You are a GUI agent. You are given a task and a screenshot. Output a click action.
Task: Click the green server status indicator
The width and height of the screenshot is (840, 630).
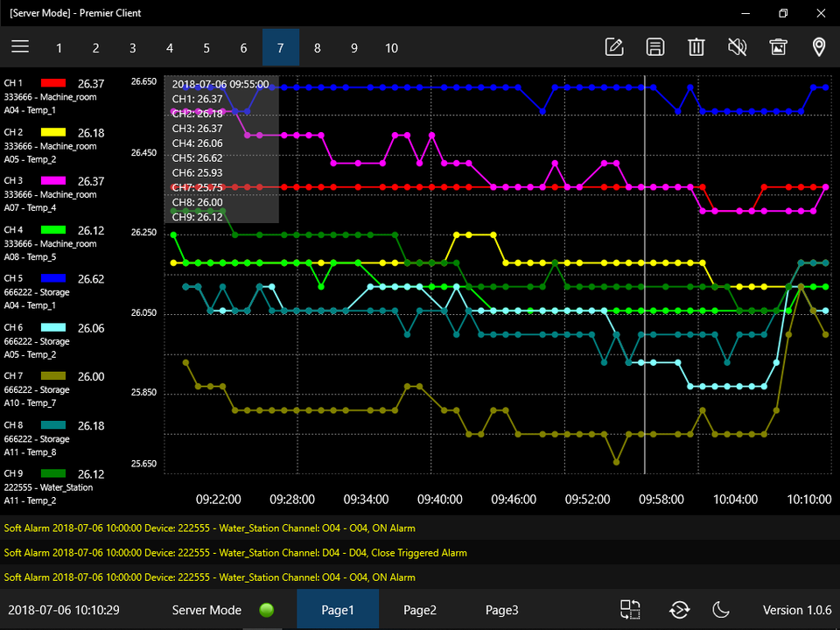click(x=267, y=610)
